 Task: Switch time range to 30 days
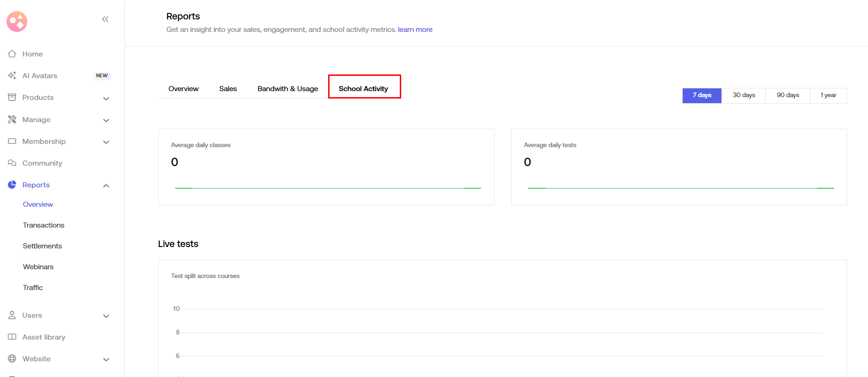[x=744, y=95]
